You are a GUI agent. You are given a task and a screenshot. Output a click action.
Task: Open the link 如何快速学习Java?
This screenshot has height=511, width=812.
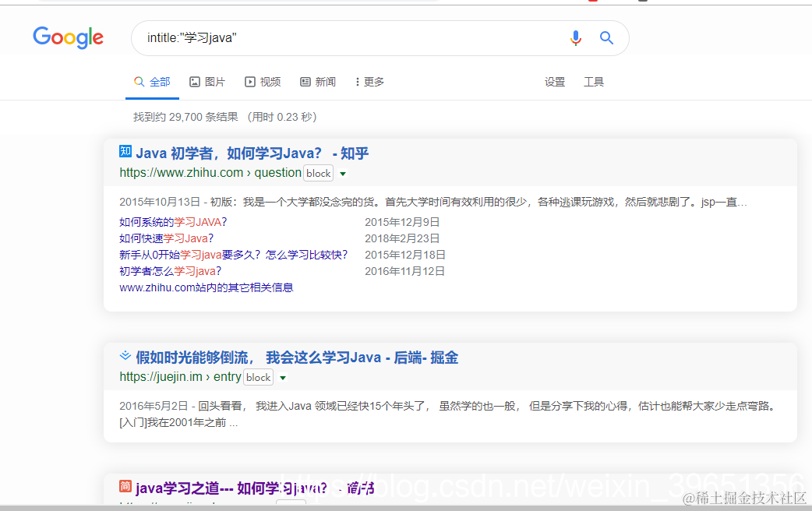pos(164,238)
